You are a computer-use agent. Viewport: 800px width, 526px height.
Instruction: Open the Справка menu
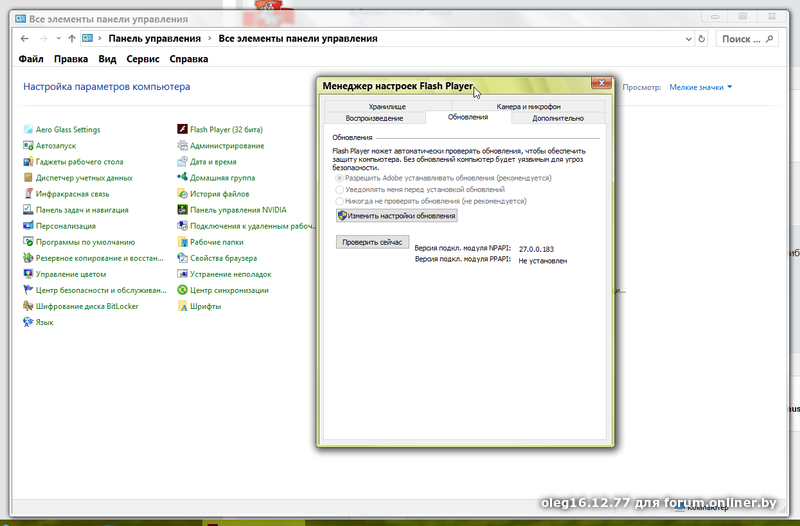tap(189, 59)
